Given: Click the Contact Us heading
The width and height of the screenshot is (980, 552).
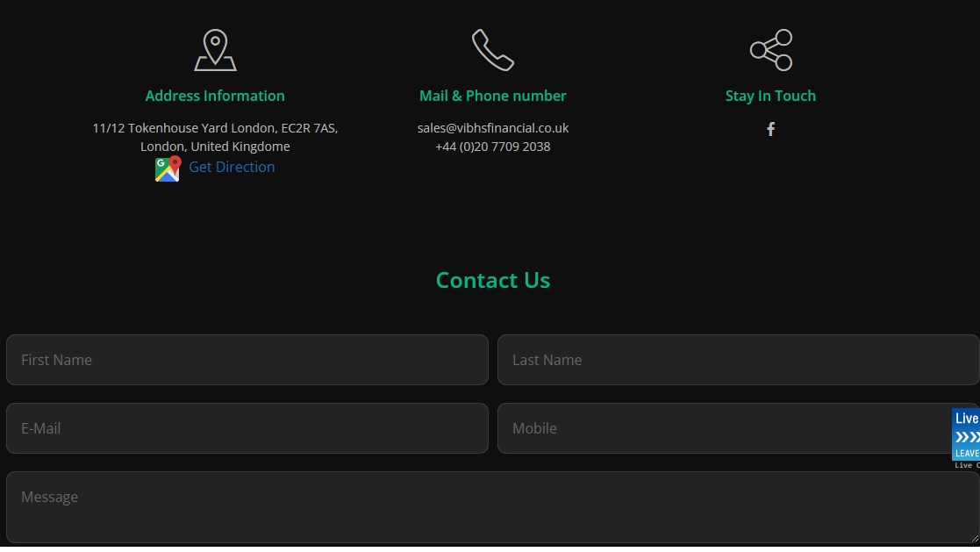Looking at the screenshot, I should coord(492,280).
